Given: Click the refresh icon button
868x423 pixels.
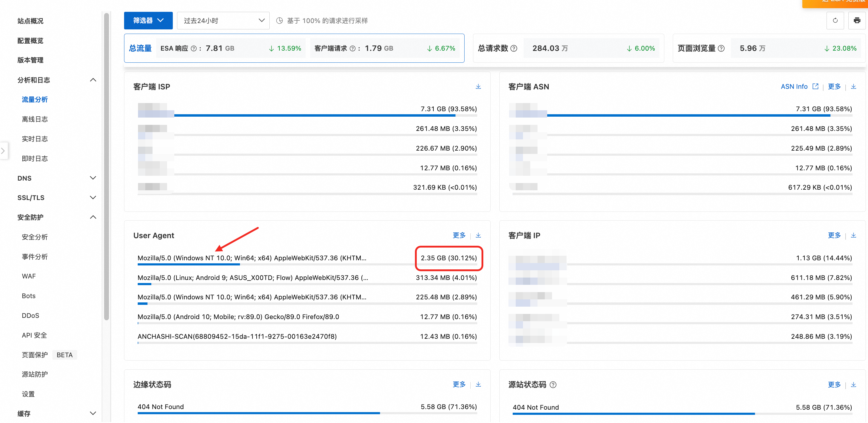Looking at the screenshot, I should tap(835, 21).
